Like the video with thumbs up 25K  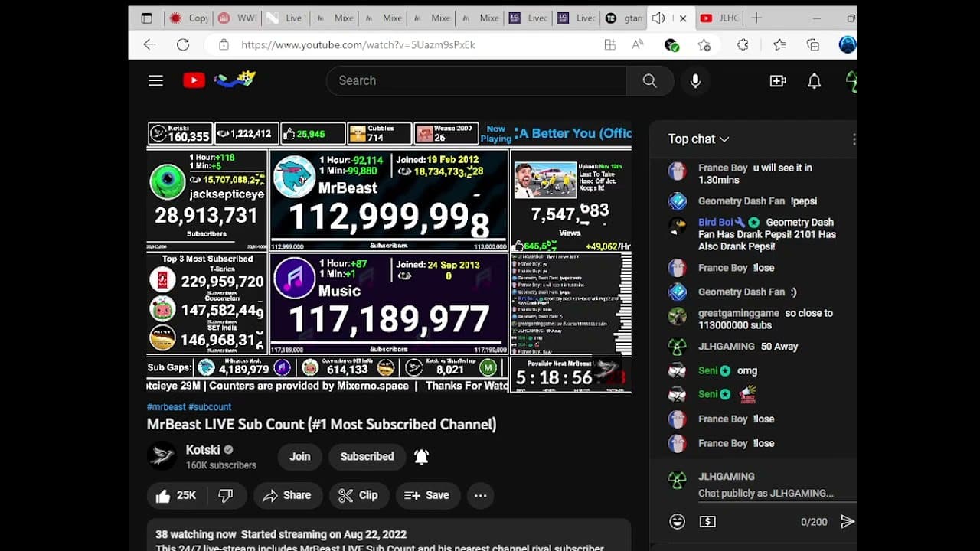point(176,495)
